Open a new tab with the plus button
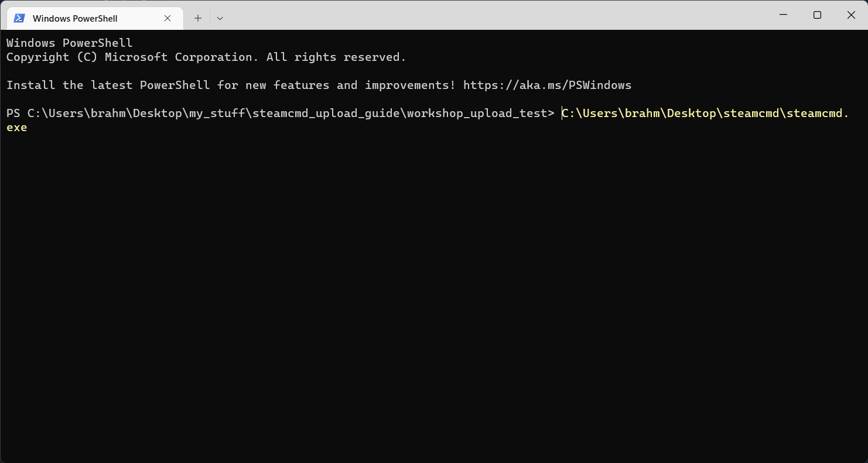 (x=198, y=18)
